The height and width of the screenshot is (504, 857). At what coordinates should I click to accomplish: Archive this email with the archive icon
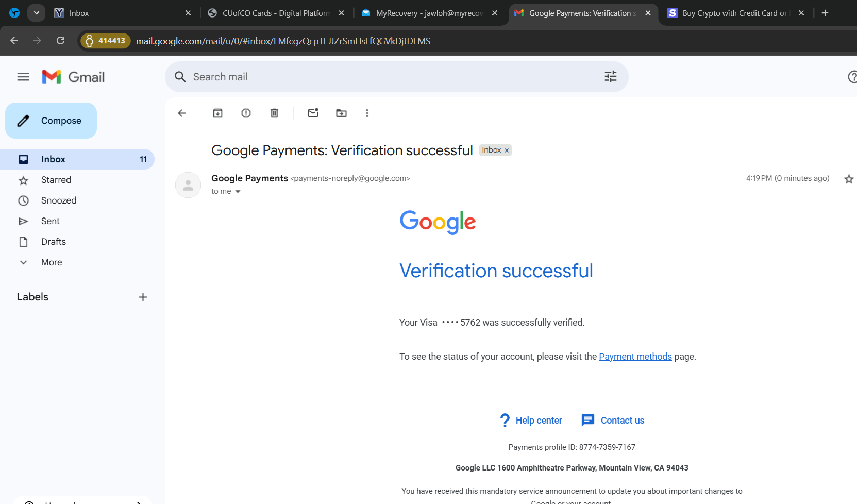point(218,113)
